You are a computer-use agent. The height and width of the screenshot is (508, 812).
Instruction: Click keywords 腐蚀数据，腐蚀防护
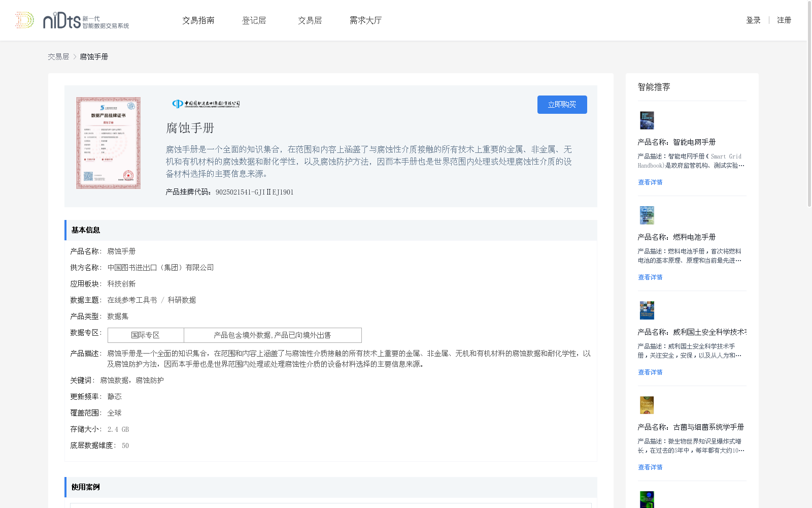(x=132, y=380)
